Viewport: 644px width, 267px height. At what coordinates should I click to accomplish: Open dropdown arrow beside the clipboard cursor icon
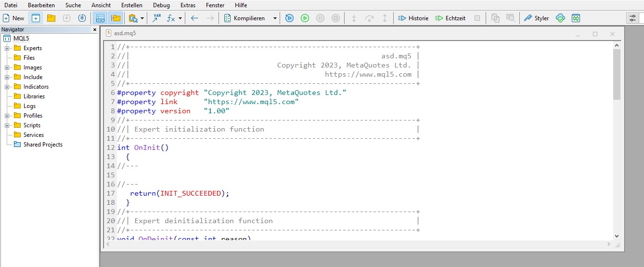pos(142,18)
